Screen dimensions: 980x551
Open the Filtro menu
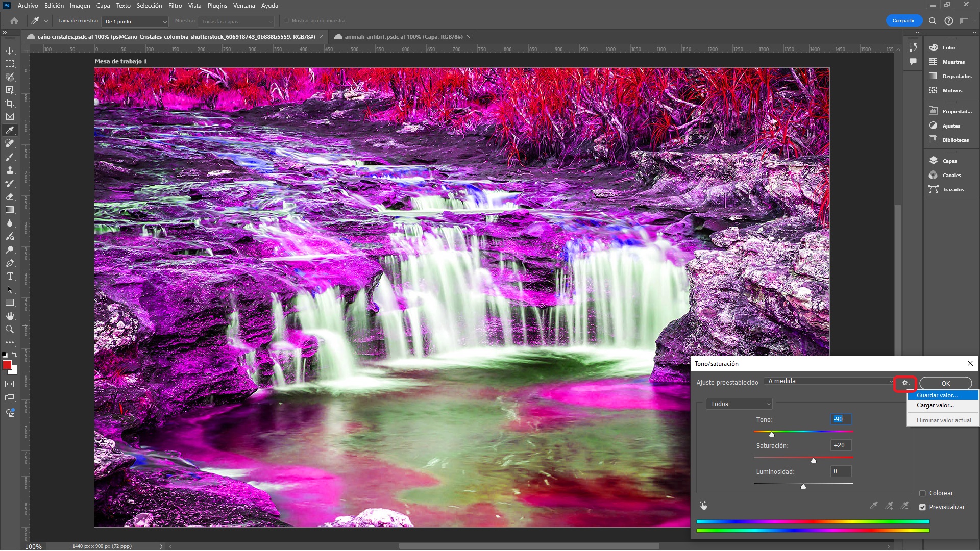[175, 6]
